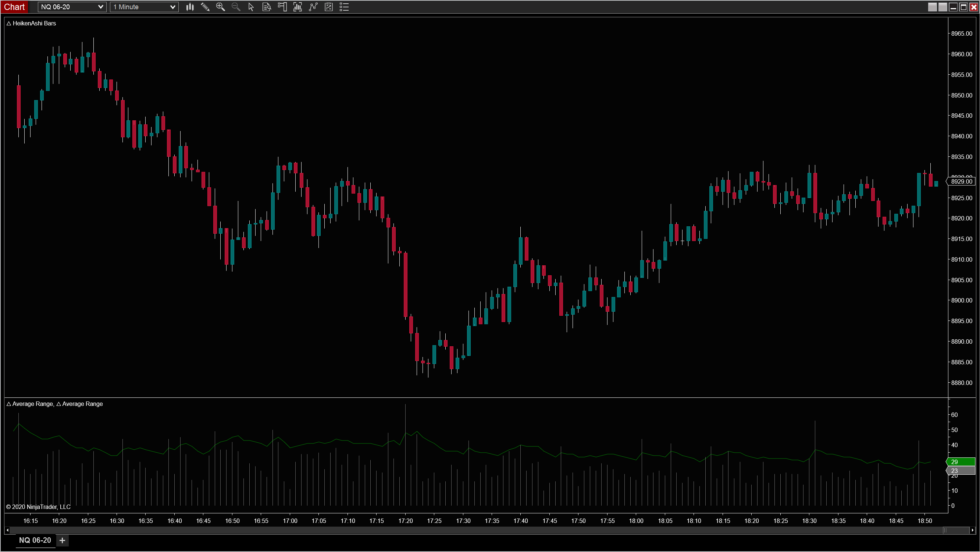Expand the 1 Minute interval dropdown
Image resolution: width=980 pixels, height=552 pixels.
pos(172,7)
